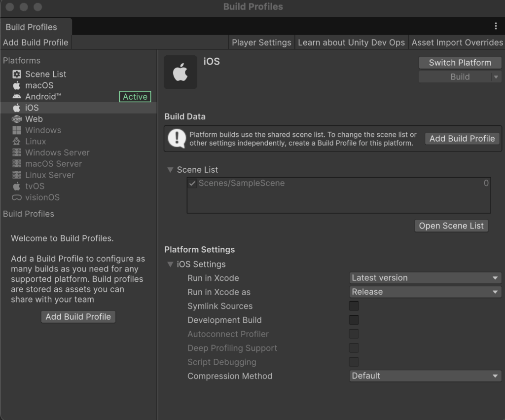The image size is (505, 420).
Task: Select tvOS in the platforms list
Action: point(35,186)
